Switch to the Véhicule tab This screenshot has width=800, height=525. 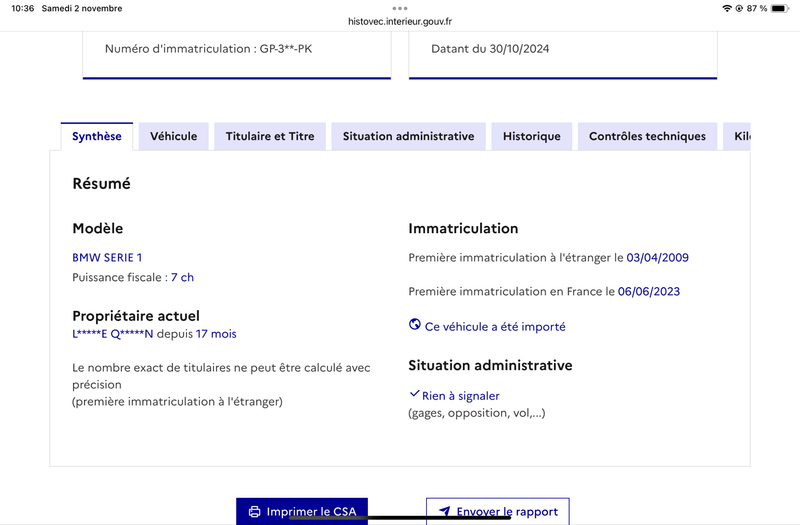click(x=173, y=136)
